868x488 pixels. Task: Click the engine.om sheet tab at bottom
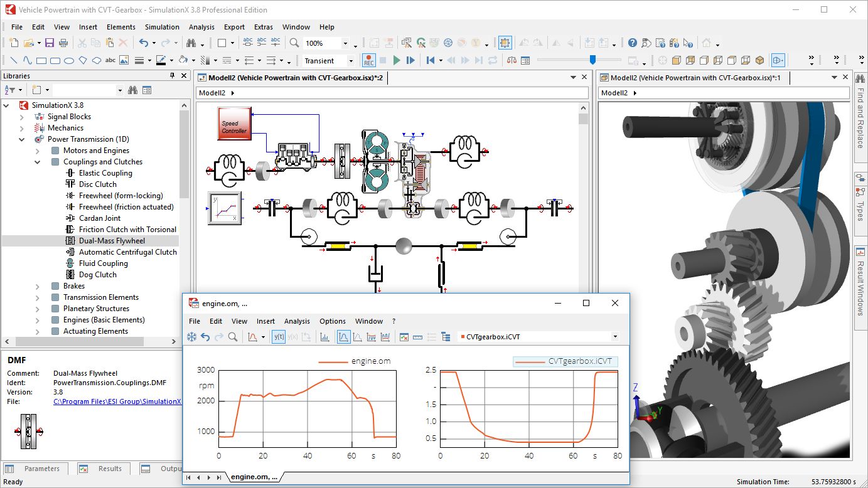[x=254, y=477]
